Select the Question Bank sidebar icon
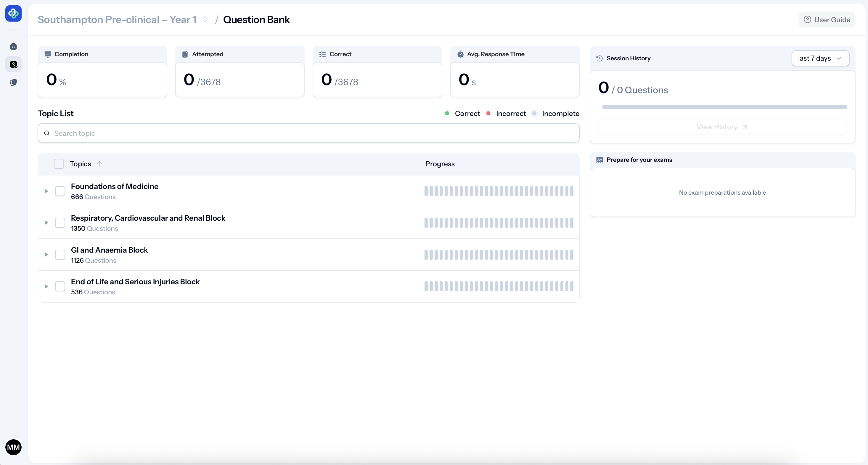This screenshot has height=465, width=868. point(14,64)
